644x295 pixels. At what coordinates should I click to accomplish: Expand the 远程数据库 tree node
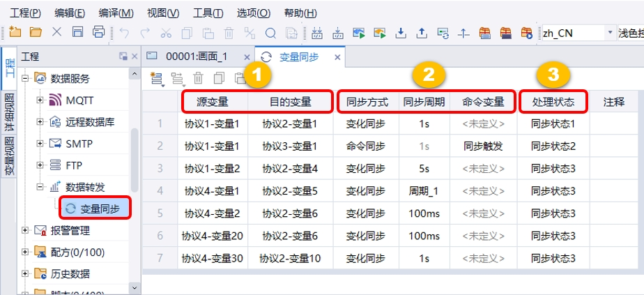(40, 121)
